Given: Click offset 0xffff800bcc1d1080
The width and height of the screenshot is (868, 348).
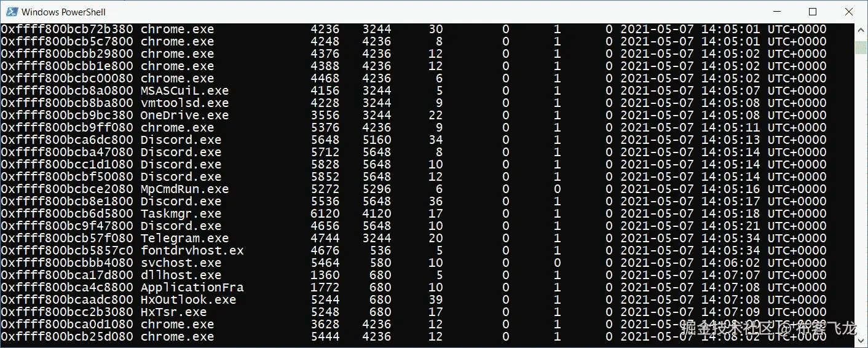Looking at the screenshot, I should point(66,164).
